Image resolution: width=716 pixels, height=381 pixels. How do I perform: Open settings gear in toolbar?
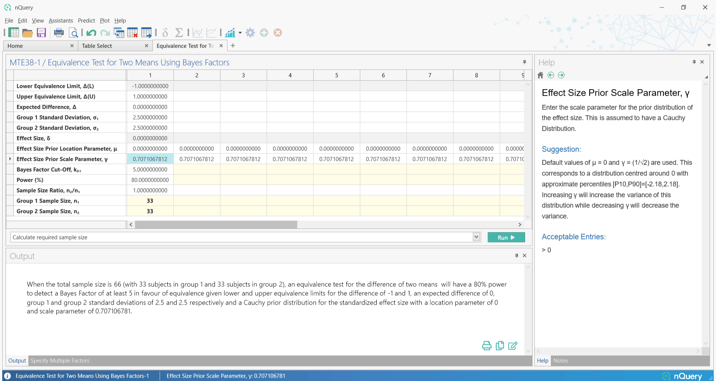click(250, 32)
